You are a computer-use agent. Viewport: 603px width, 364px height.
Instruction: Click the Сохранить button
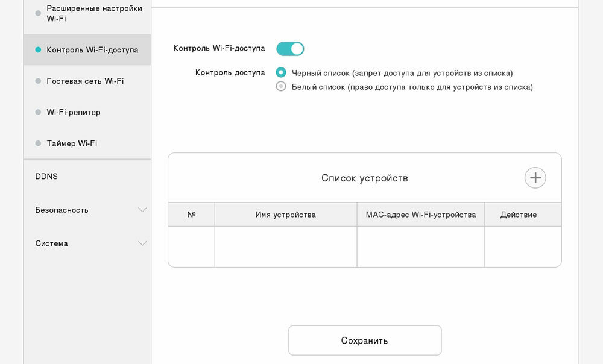point(365,340)
